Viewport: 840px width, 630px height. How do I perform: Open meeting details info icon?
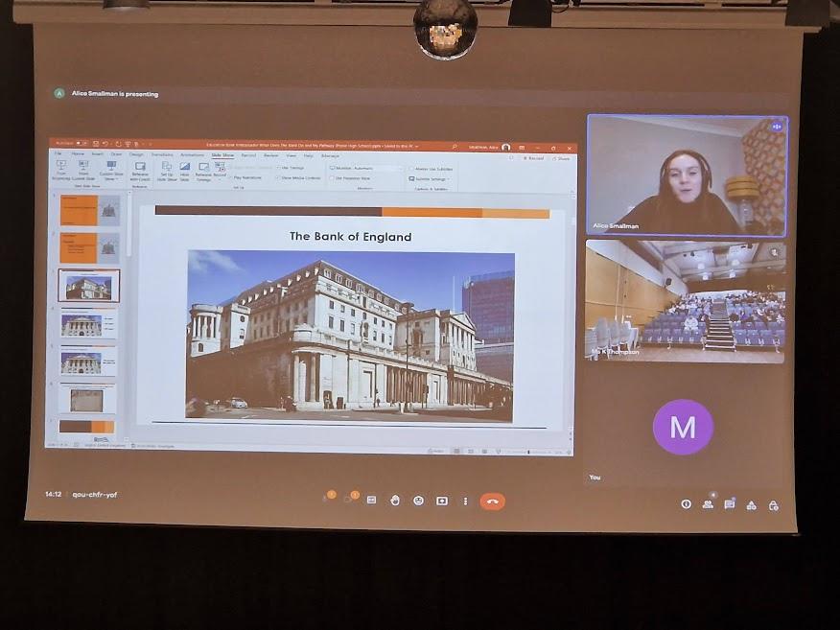click(686, 504)
